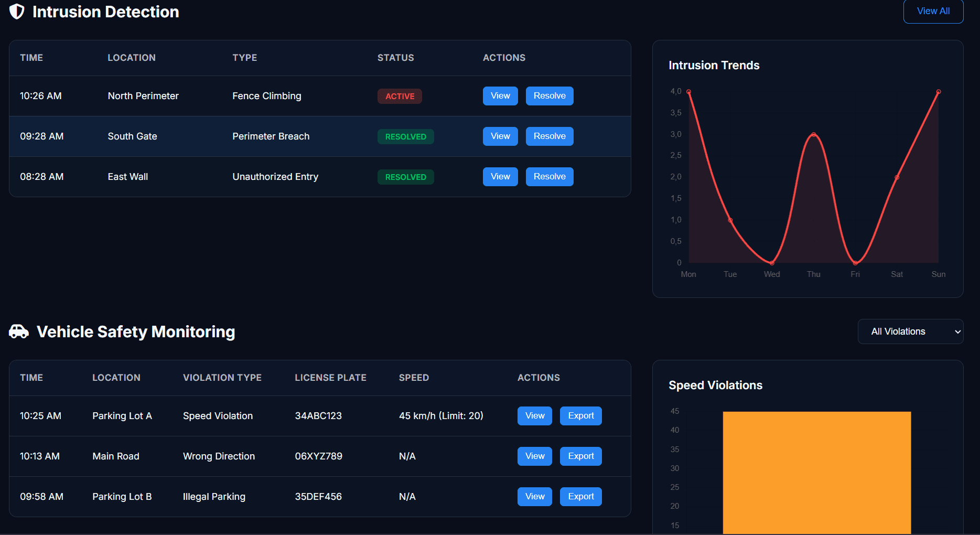Export the Main Road wrong direction record
Viewport: 980px width, 535px height.
[x=580, y=456]
